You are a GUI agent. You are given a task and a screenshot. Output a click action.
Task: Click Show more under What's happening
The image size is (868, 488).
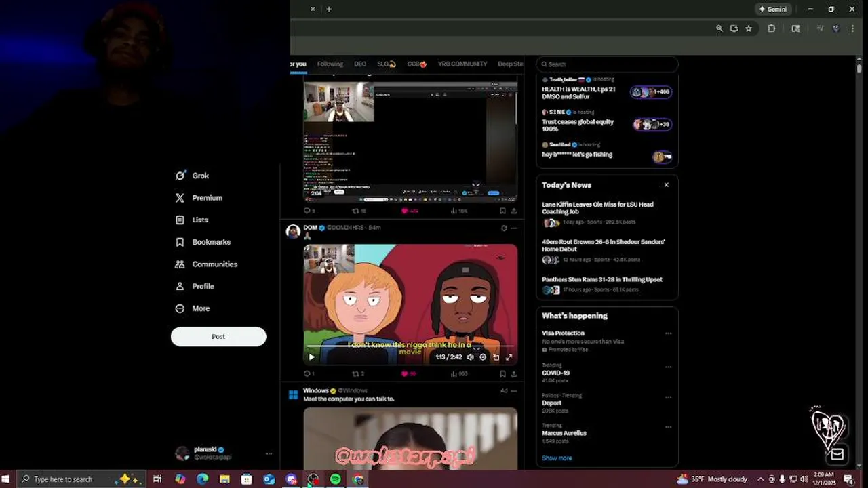pos(557,458)
